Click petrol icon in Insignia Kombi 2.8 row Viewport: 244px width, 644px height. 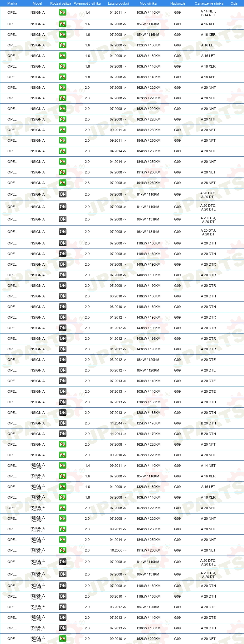[x=63, y=550]
